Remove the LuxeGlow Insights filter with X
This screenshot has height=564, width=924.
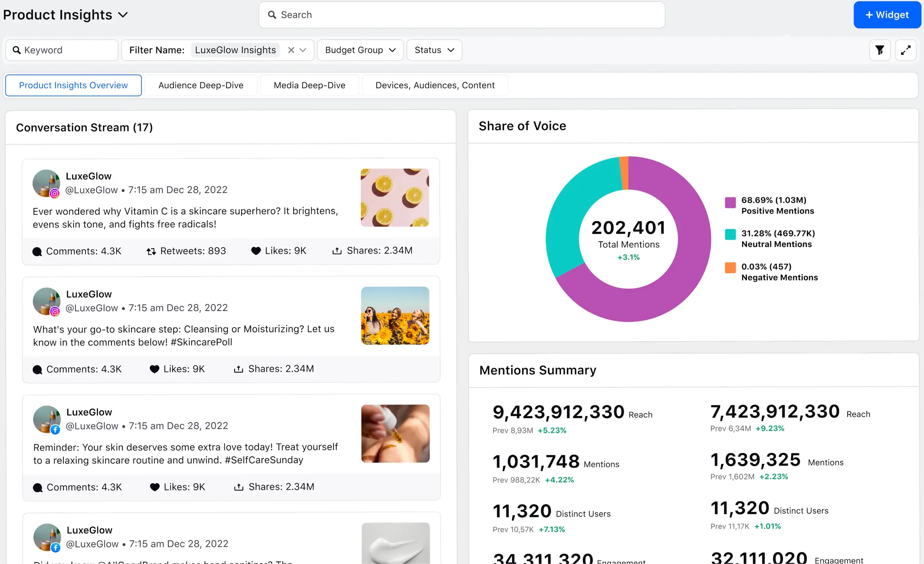click(291, 50)
